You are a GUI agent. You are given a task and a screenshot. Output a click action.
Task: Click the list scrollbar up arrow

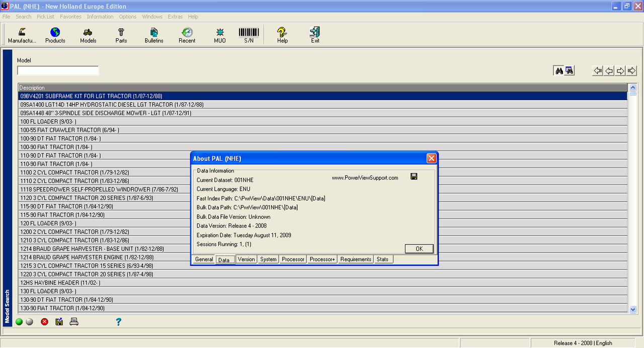[633, 88]
